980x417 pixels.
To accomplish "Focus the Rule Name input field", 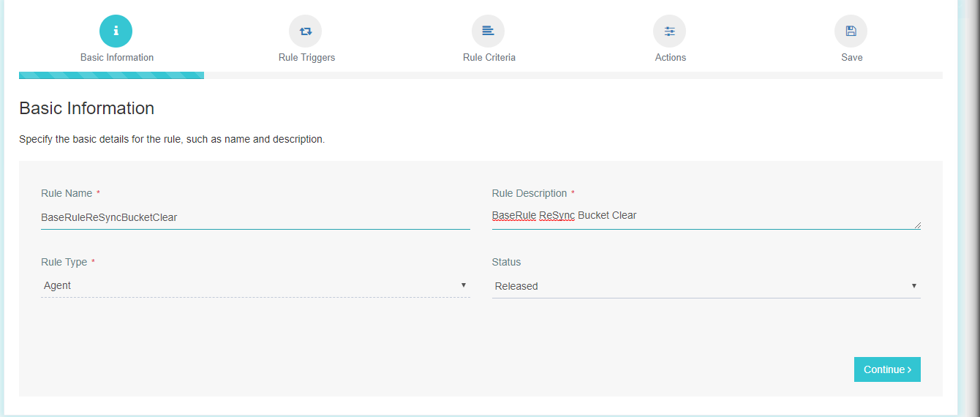I will (x=255, y=217).
